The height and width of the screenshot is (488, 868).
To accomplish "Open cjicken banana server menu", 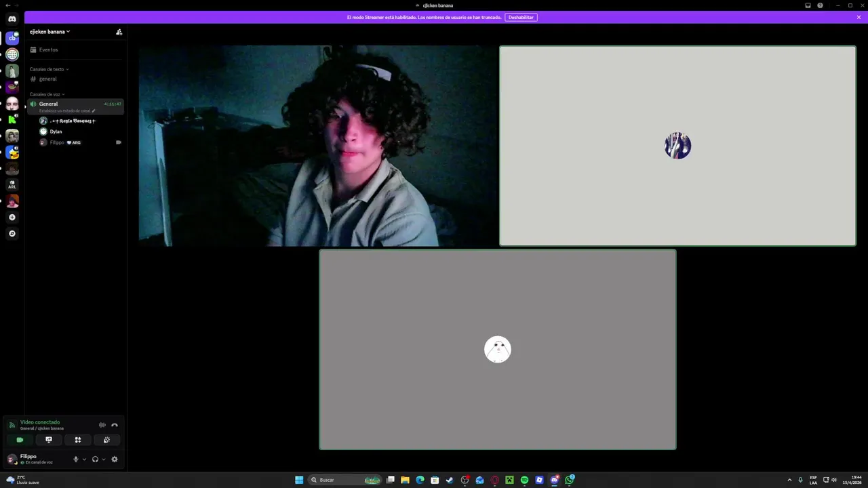I will pos(50,32).
